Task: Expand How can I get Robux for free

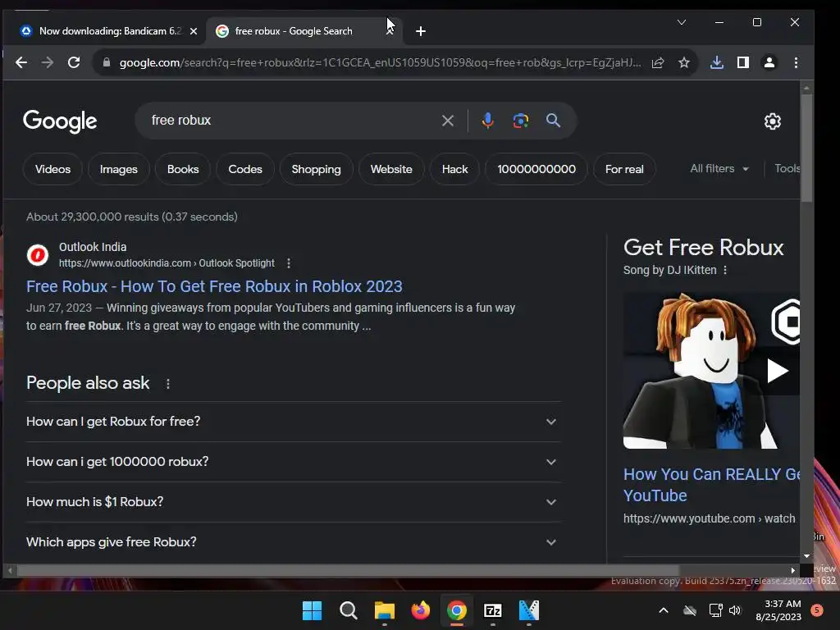Action: (x=293, y=422)
